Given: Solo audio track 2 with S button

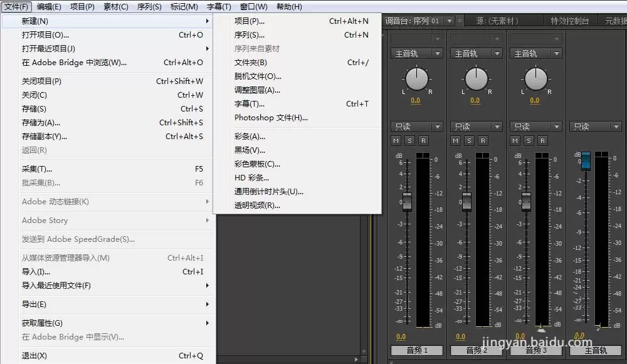Looking at the screenshot, I should (469, 141).
